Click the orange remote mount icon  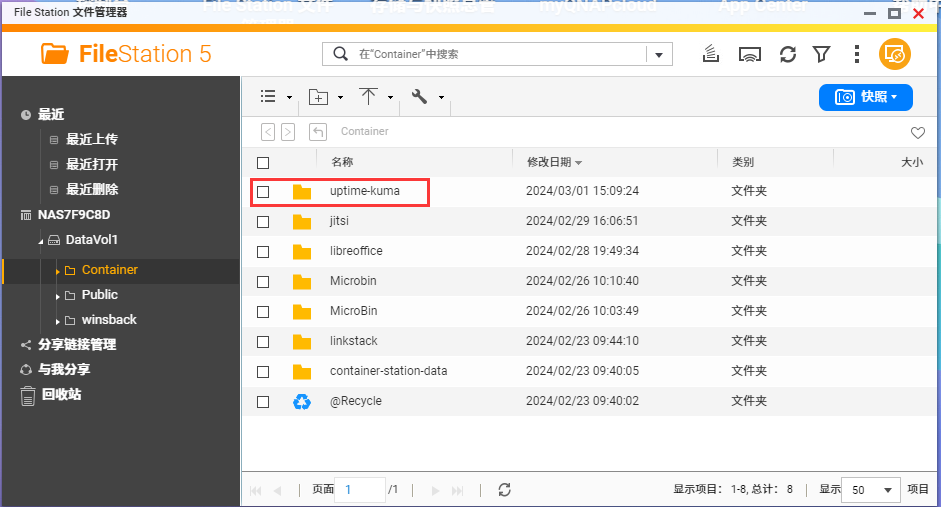[894, 54]
